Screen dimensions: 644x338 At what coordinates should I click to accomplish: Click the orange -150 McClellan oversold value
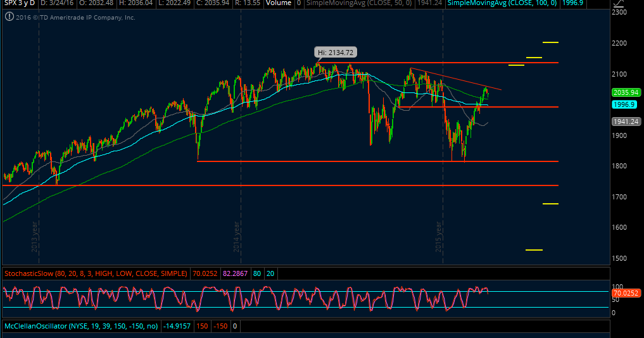(x=220, y=326)
